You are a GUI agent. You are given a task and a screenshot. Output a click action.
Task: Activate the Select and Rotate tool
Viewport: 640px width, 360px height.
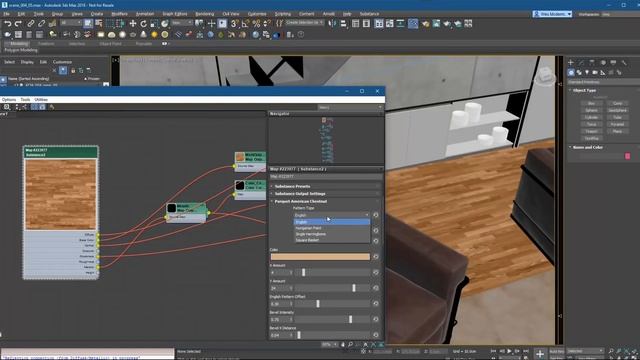(143, 24)
